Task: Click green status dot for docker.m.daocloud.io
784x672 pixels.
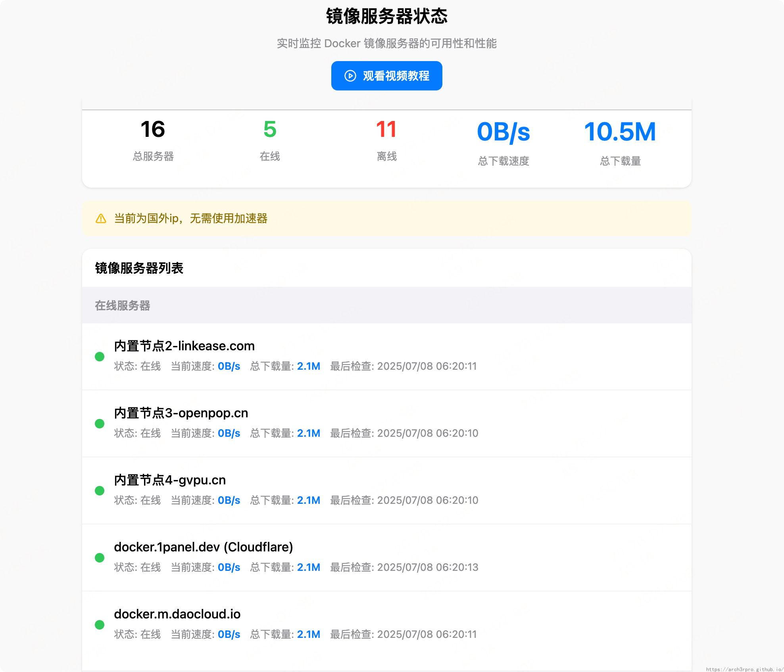Action: [x=100, y=625]
